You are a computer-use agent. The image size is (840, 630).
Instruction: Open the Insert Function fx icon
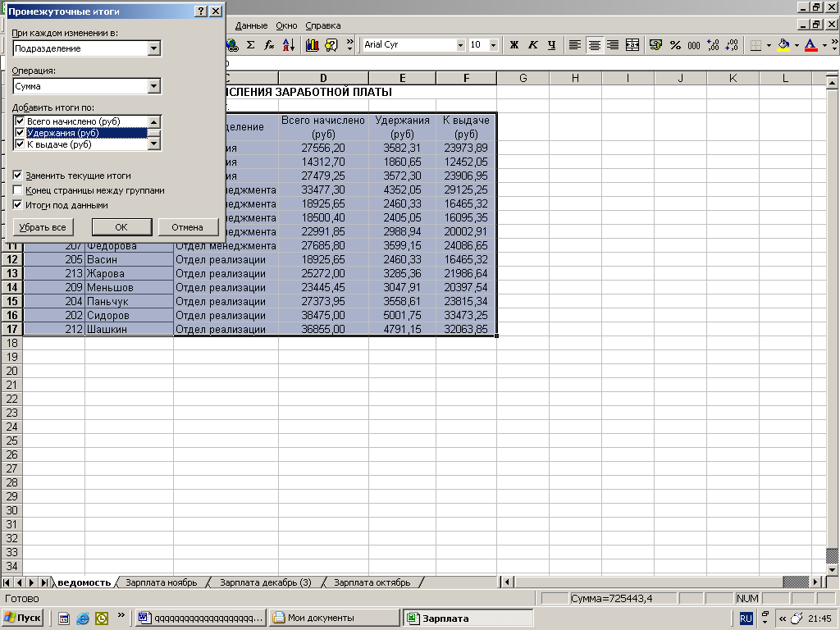(x=269, y=45)
